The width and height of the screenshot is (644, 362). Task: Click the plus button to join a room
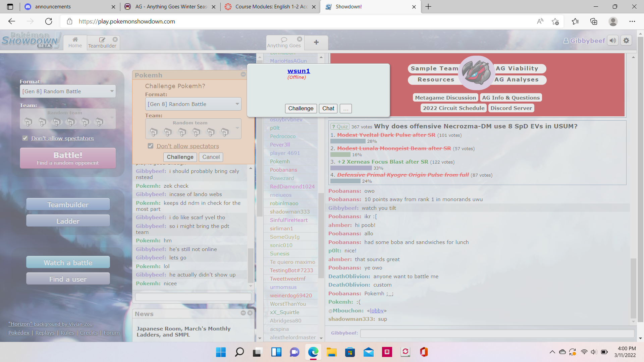tap(316, 42)
